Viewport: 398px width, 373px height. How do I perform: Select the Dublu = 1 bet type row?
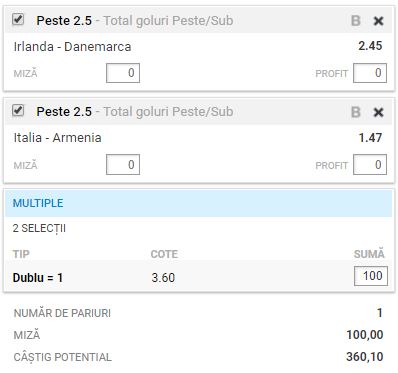coord(198,277)
